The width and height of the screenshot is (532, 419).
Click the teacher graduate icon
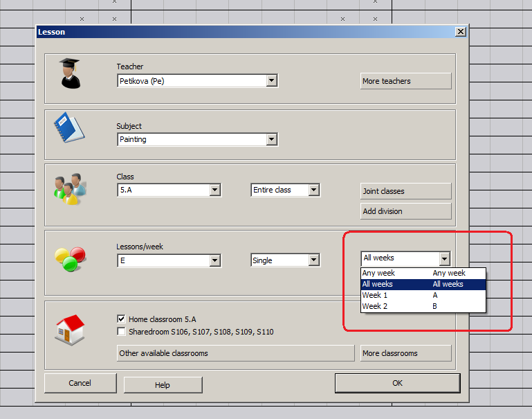pos(69,73)
